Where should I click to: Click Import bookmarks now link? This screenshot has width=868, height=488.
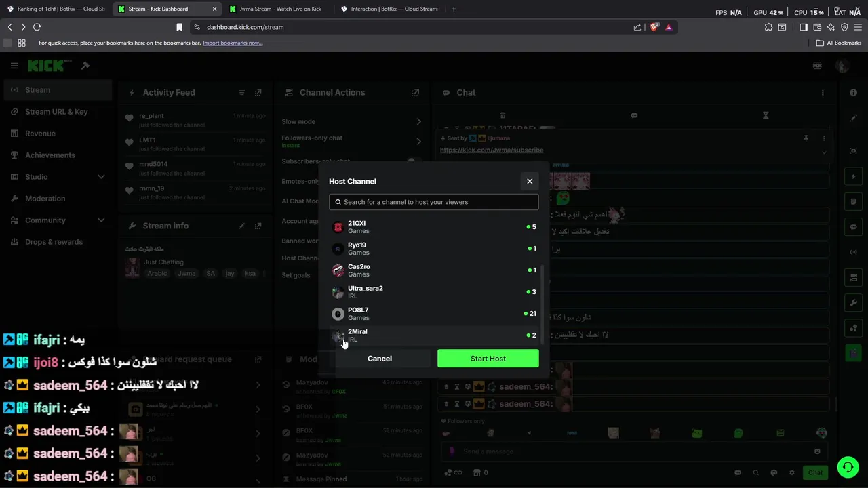233,43
